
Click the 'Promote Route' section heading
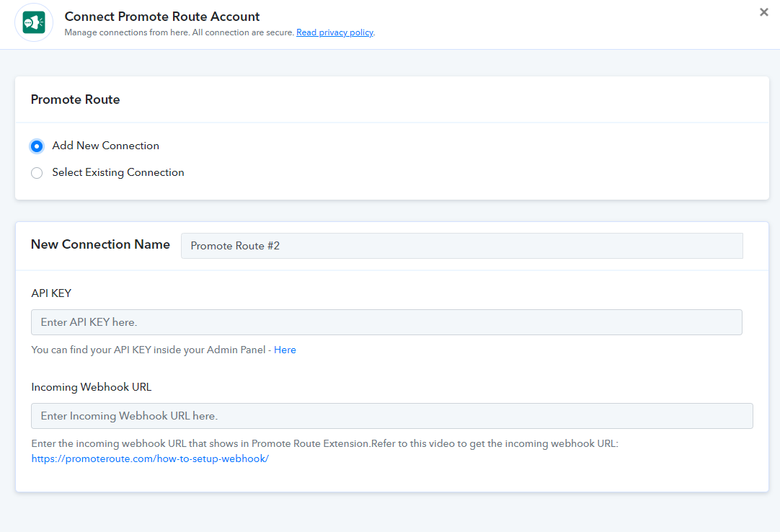point(75,99)
